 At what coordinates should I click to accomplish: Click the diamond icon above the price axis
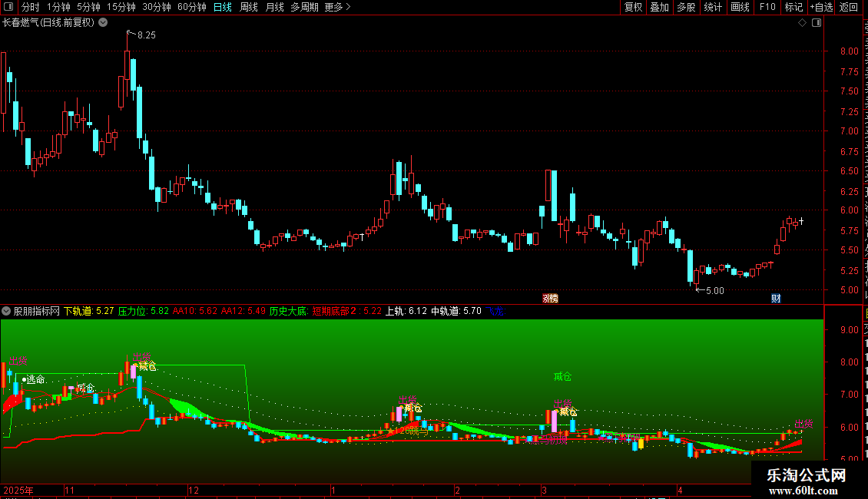pyautogui.click(x=802, y=23)
